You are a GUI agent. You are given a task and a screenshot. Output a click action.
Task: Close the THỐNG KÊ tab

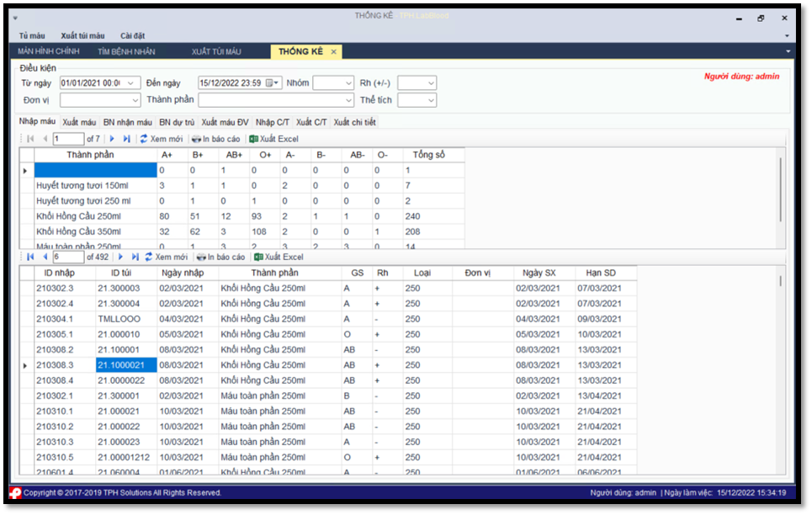click(333, 52)
